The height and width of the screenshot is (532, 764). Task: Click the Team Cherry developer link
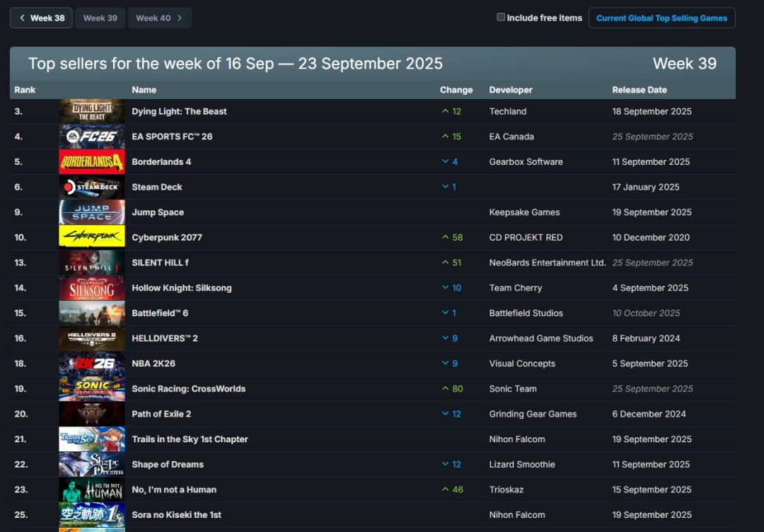[515, 288]
